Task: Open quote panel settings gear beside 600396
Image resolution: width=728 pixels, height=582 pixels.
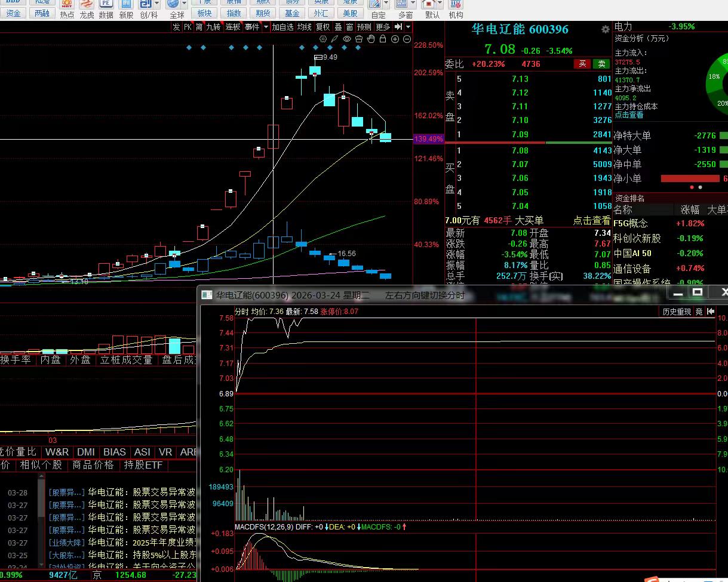Action: pyautogui.click(x=606, y=29)
